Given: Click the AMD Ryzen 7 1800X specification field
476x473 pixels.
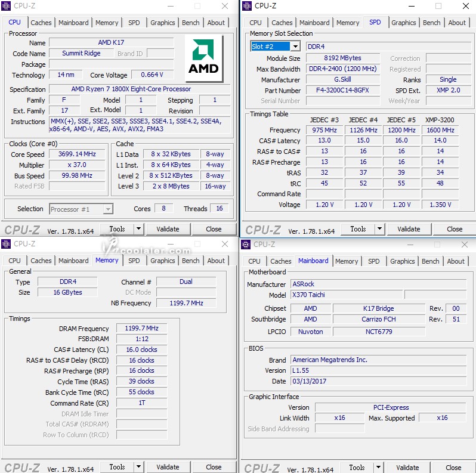Looking at the screenshot, I should [x=140, y=89].
